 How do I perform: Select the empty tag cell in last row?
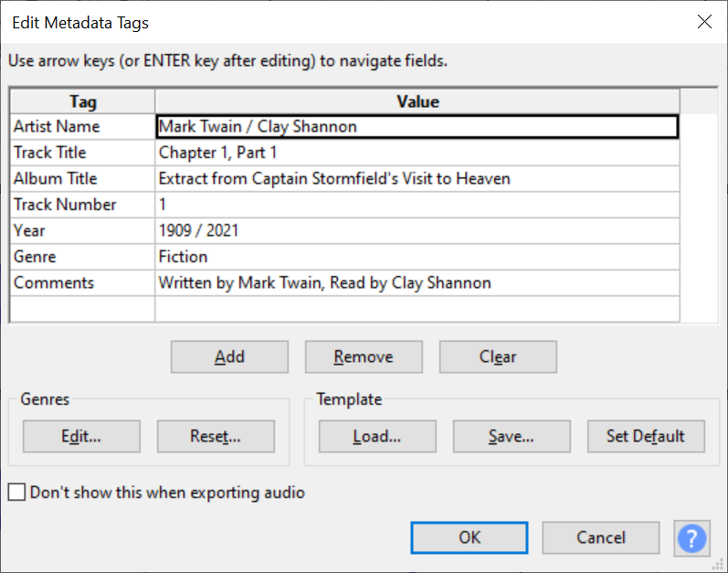point(82,309)
